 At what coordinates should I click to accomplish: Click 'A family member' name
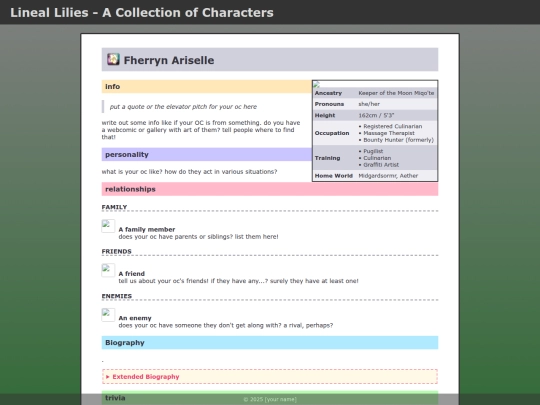147,229
